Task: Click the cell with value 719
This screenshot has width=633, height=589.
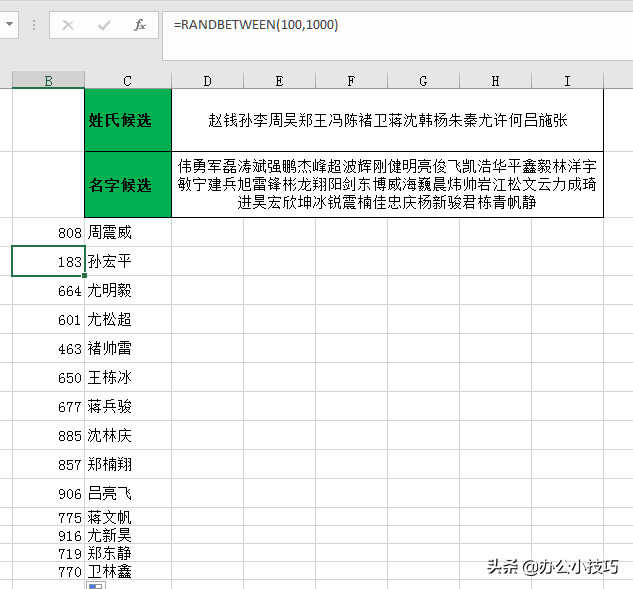Action: [48, 553]
